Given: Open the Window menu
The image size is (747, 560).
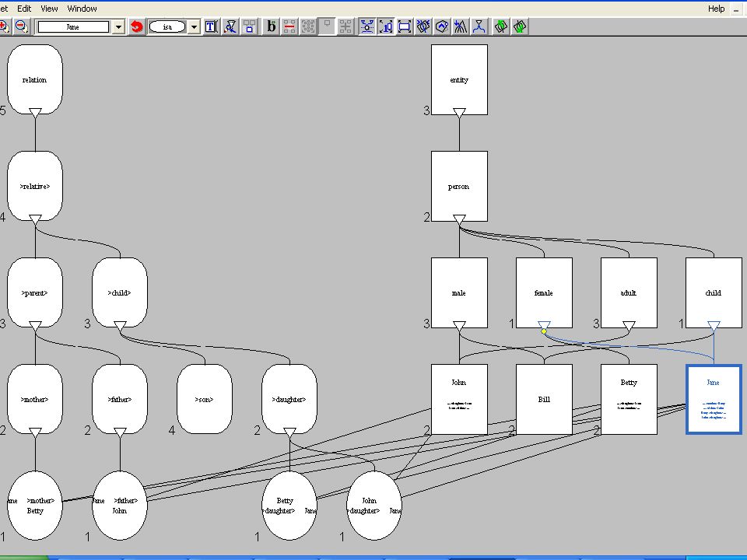Looking at the screenshot, I should (x=82, y=9).
